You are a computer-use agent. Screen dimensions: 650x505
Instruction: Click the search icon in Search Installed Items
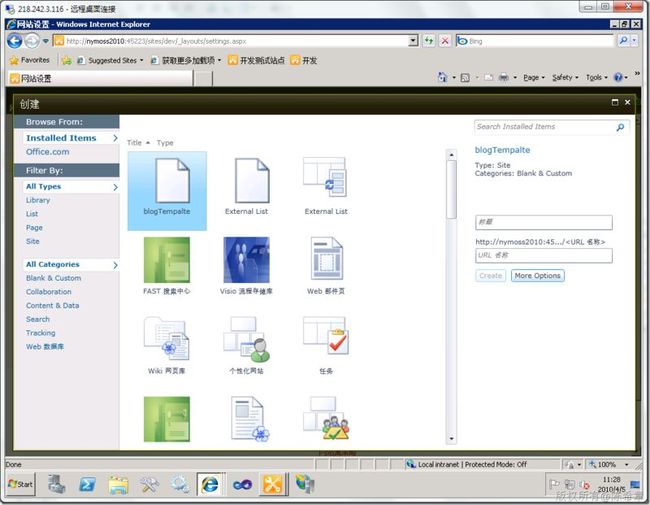tap(620, 127)
